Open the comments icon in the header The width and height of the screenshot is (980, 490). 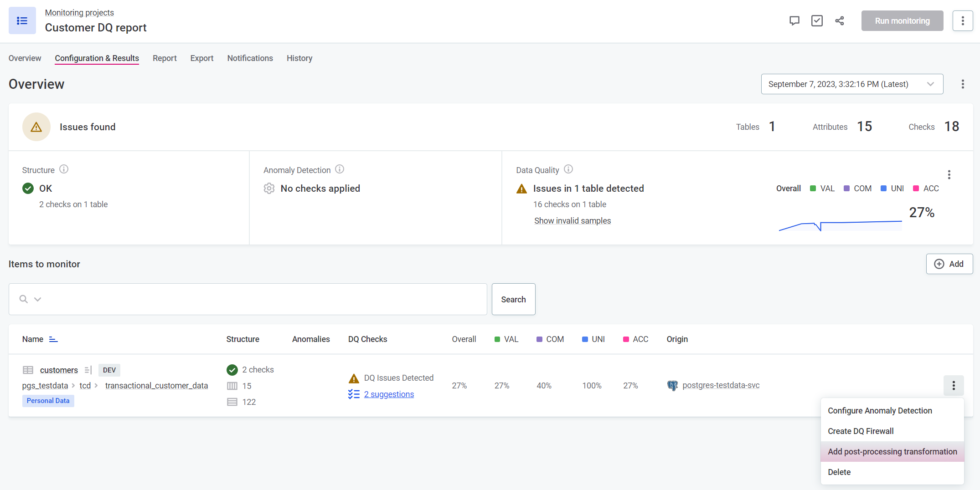[794, 20]
